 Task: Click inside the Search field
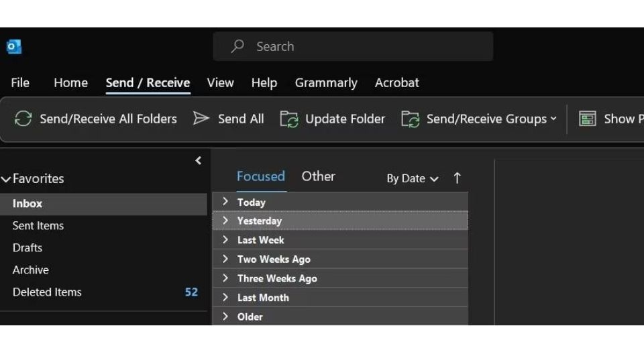[x=354, y=46]
